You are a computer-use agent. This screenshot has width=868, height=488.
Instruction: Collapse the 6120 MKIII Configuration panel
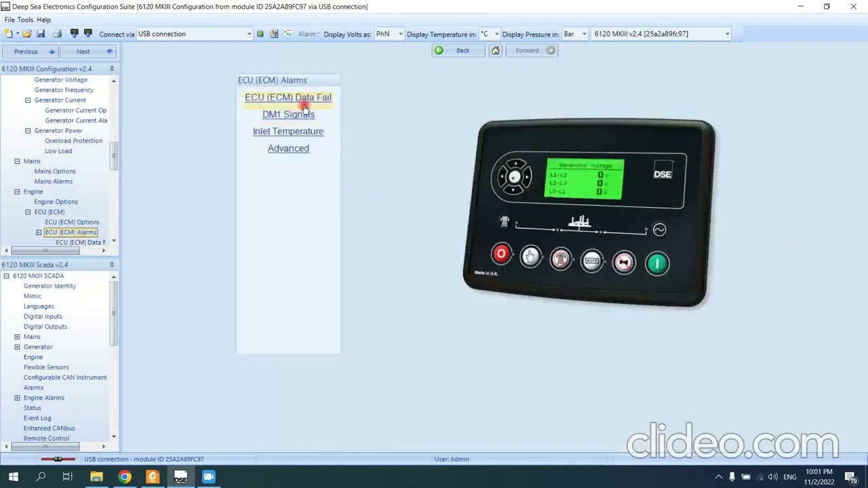[112, 68]
